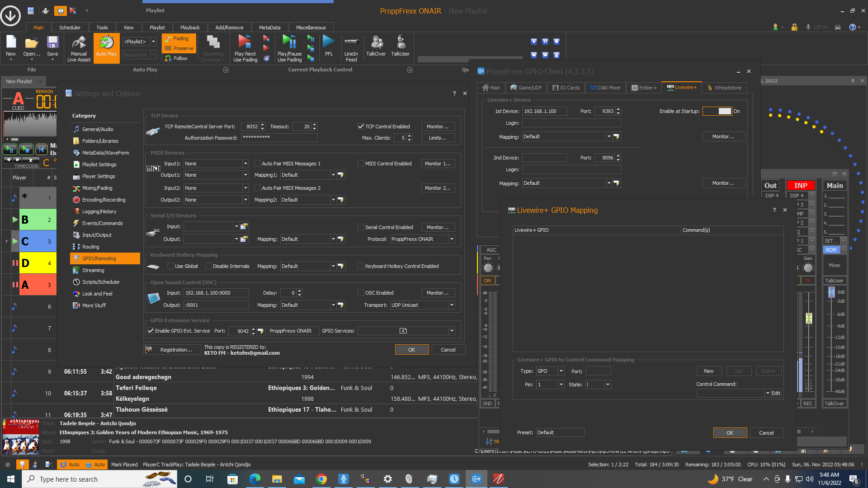This screenshot has height=488, width=868.
Task: Click the Registration button
Action: (172, 350)
